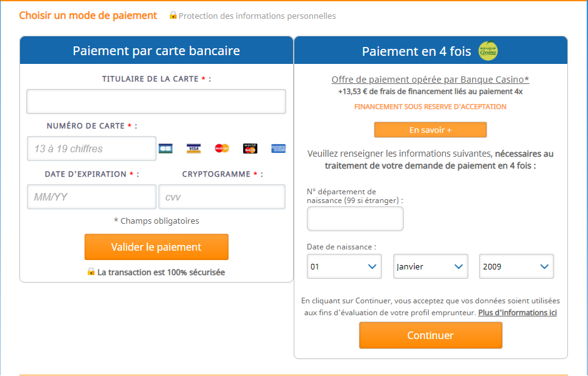588x376 pixels.
Task: Select the Visa card logo
Action: click(193, 149)
